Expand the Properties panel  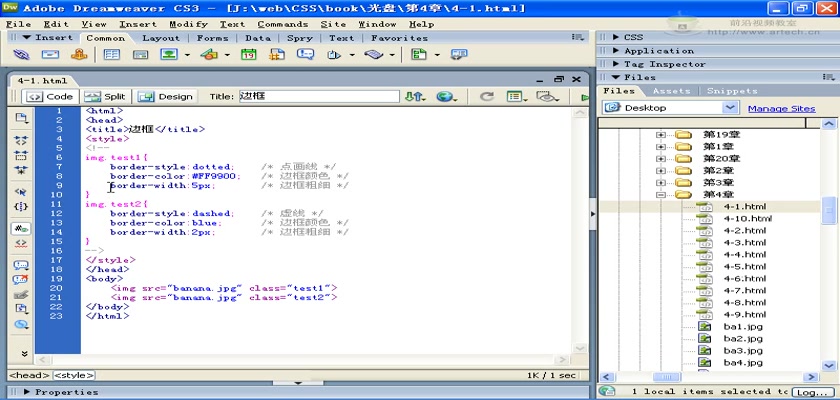[x=26, y=392]
